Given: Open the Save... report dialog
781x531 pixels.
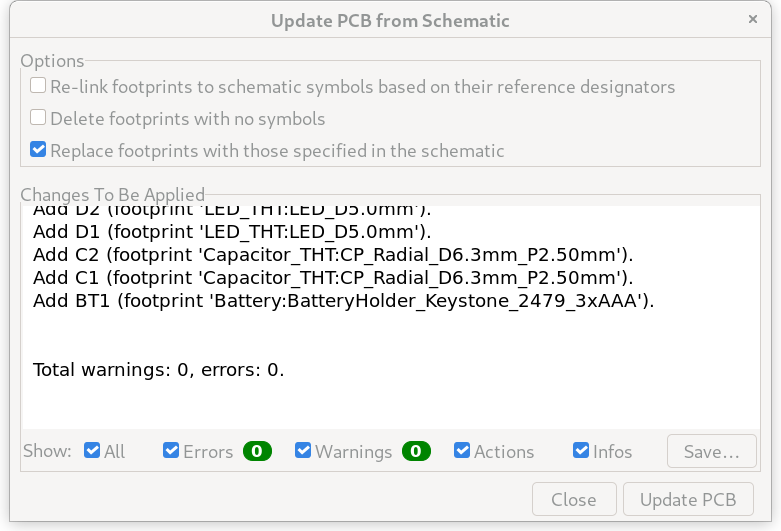Looking at the screenshot, I should pyautogui.click(x=712, y=451).
